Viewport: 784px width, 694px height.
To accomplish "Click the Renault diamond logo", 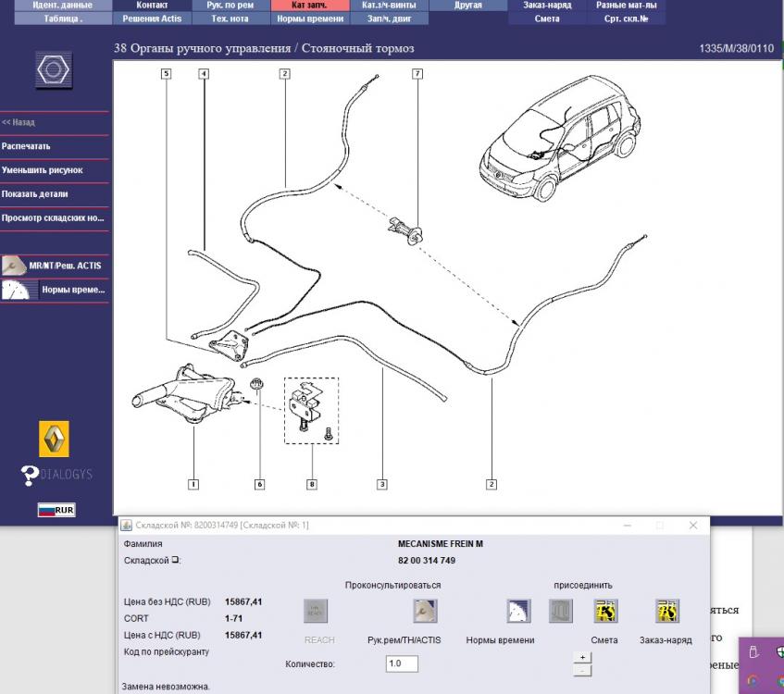I will click(54, 439).
